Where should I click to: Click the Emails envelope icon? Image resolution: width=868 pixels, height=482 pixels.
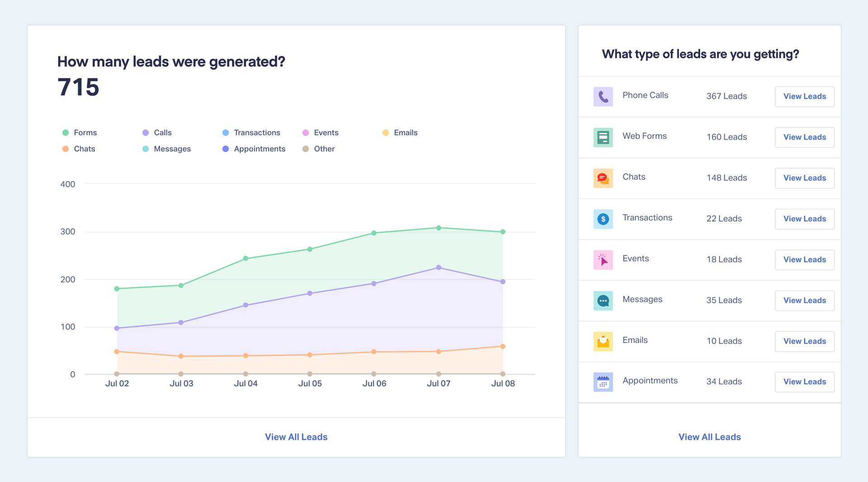603,341
